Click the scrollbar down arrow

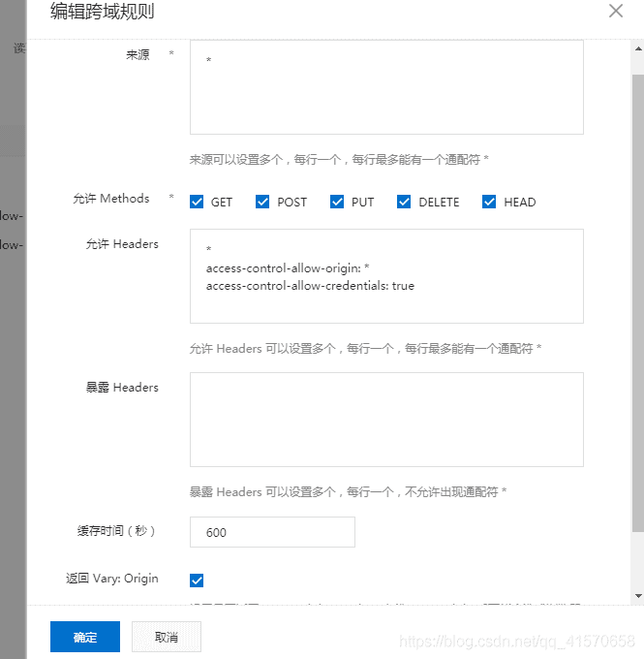638,596
